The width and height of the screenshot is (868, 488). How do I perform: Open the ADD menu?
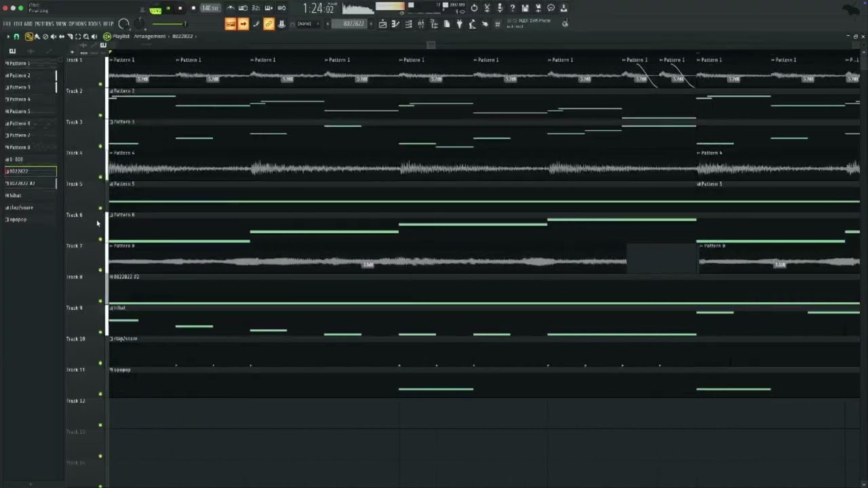28,24
